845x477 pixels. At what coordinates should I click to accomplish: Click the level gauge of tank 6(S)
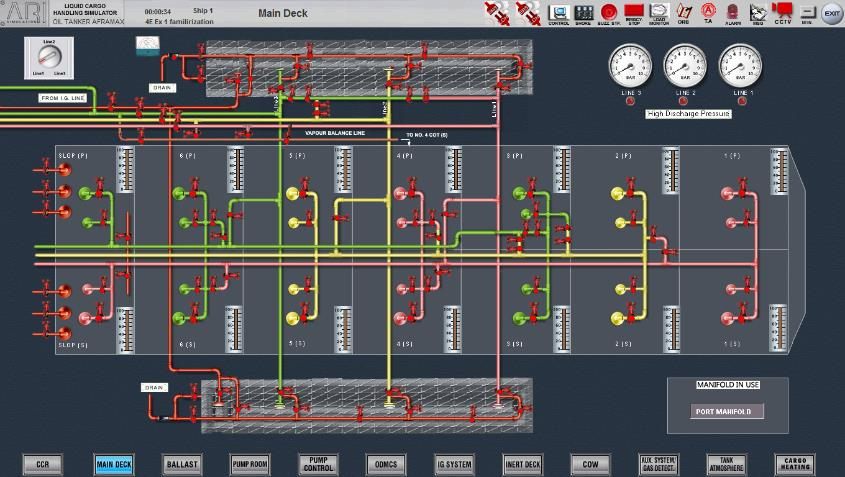pos(234,329)
